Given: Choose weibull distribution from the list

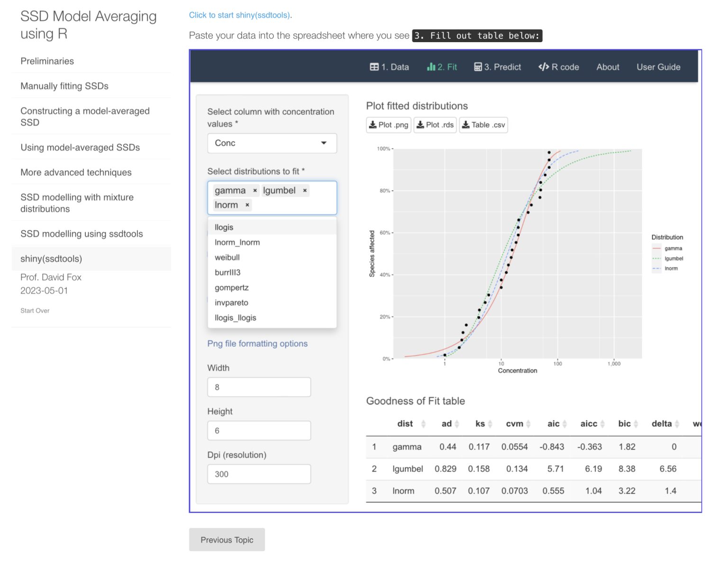Looking at the screenshot, I should pyautogui.click(x=227, y=257).
